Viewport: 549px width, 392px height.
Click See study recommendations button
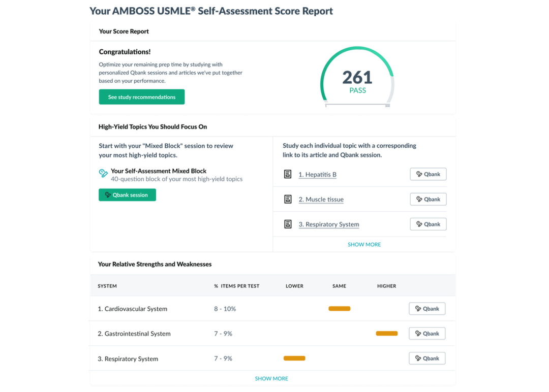pyautogui.click(x=141, y=96)
